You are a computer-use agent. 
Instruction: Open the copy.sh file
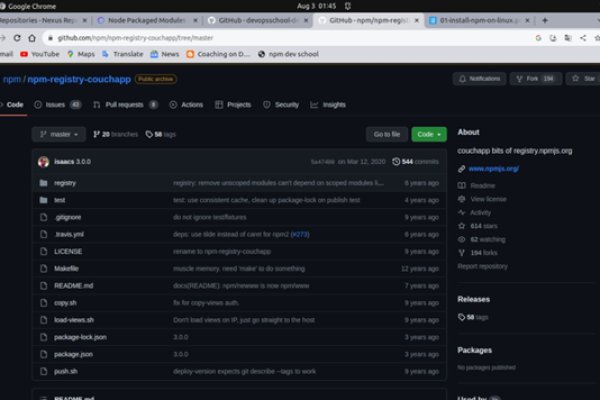pos(65,303)
